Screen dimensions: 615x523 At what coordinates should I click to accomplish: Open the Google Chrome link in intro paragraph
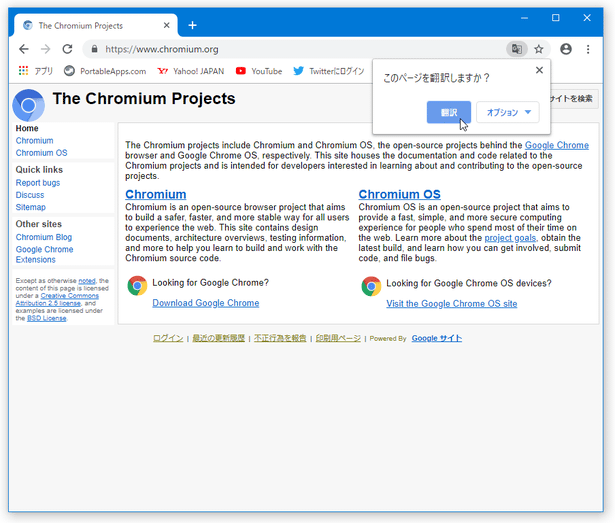[557, 145]
